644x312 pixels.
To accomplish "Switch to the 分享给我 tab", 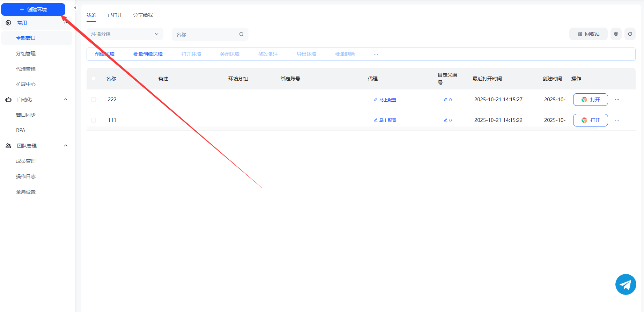I will click(x=143, y=15).
